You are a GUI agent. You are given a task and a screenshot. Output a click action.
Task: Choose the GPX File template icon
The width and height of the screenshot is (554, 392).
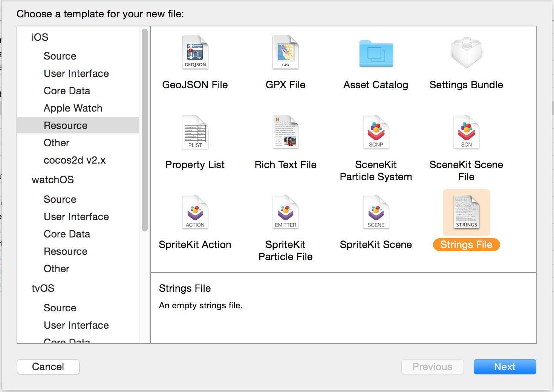(286, 52)
